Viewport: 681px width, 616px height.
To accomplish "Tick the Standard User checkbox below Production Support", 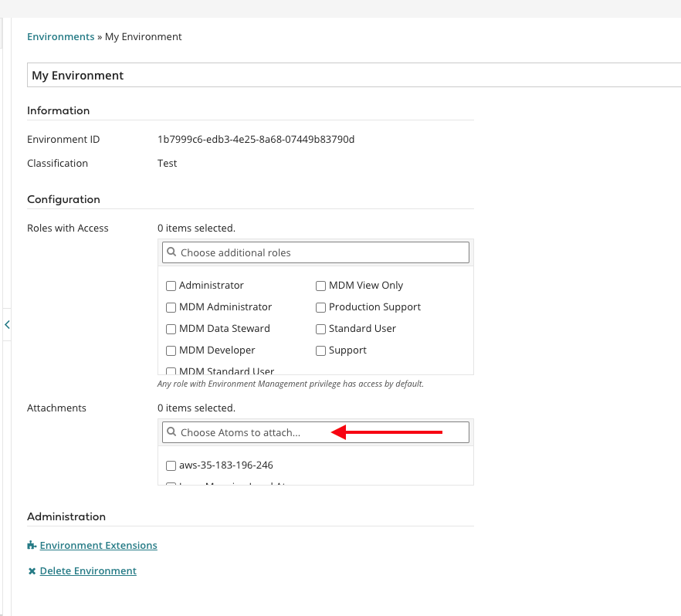I will click(x=321, y=329).
